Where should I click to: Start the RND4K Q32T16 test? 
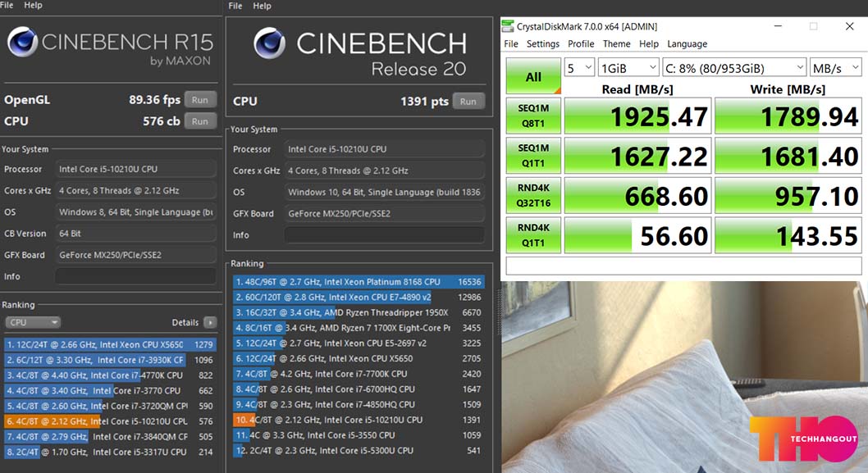pyautogui.click(x=533, y=195)
